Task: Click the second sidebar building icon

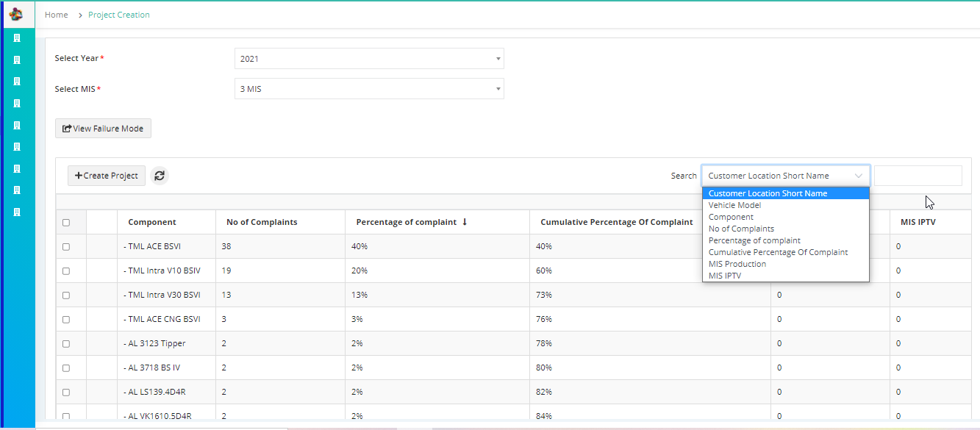Action: pos(17,60)
